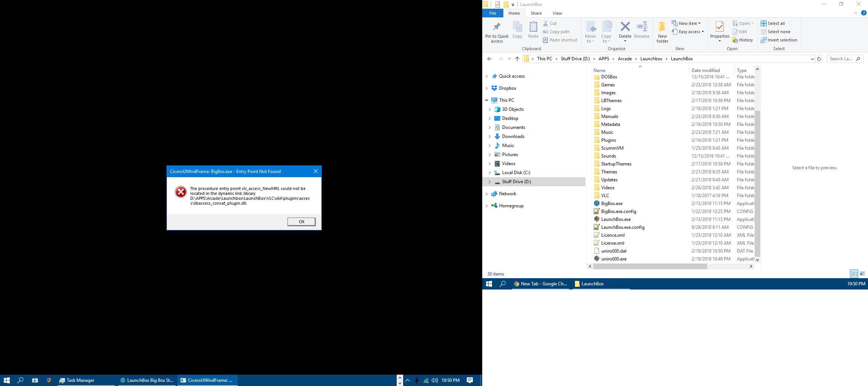
Task: Select the LaunchBox.exe file
Action: [616, 219]
